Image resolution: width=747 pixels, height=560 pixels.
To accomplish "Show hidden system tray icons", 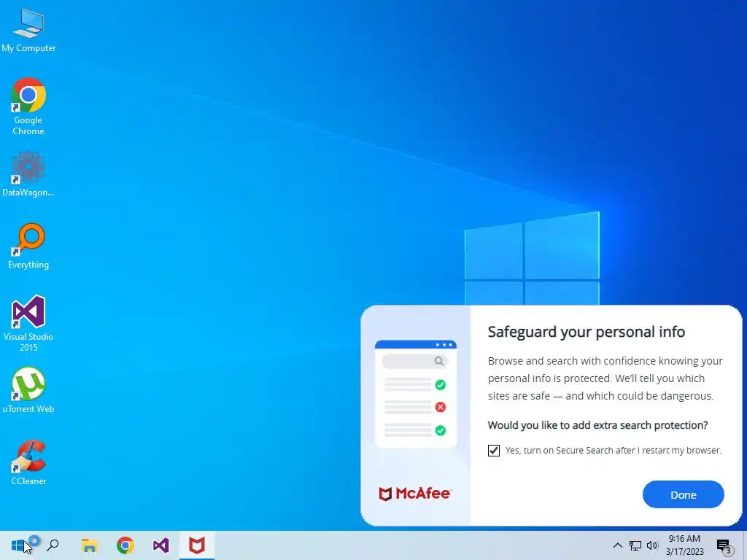I will pos(617,545).
